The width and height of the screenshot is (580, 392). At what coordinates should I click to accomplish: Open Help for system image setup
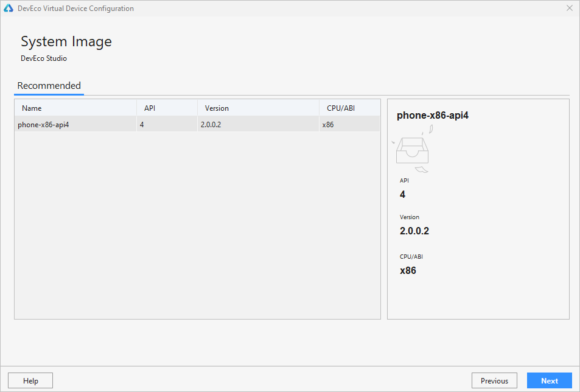tap(30, 381)
